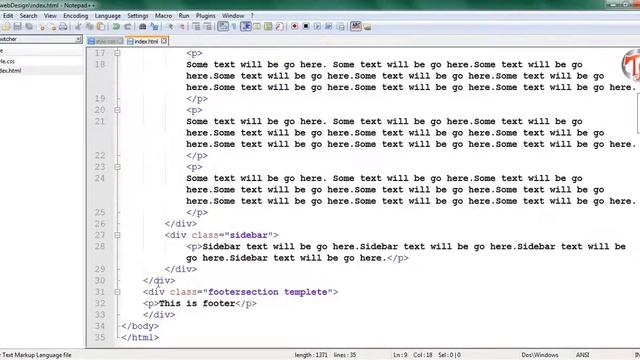Toggle the Document Map icon

[x=268, y=27]
